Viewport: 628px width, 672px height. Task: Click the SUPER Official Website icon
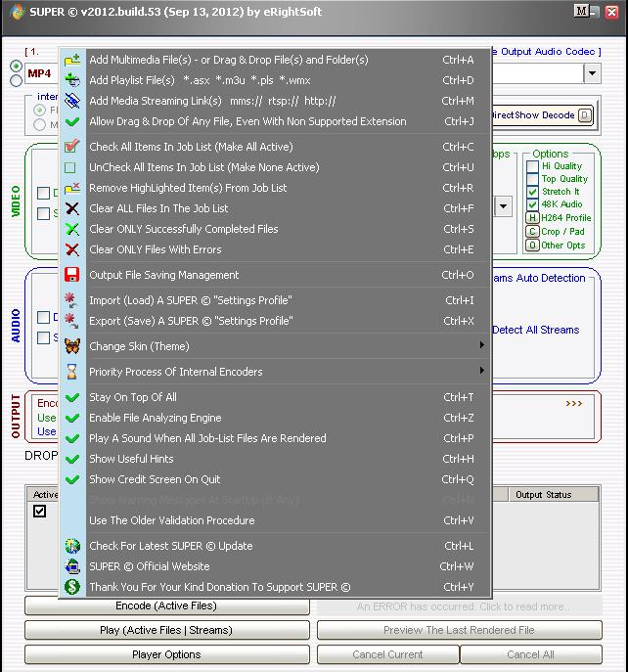pos(72,566)
